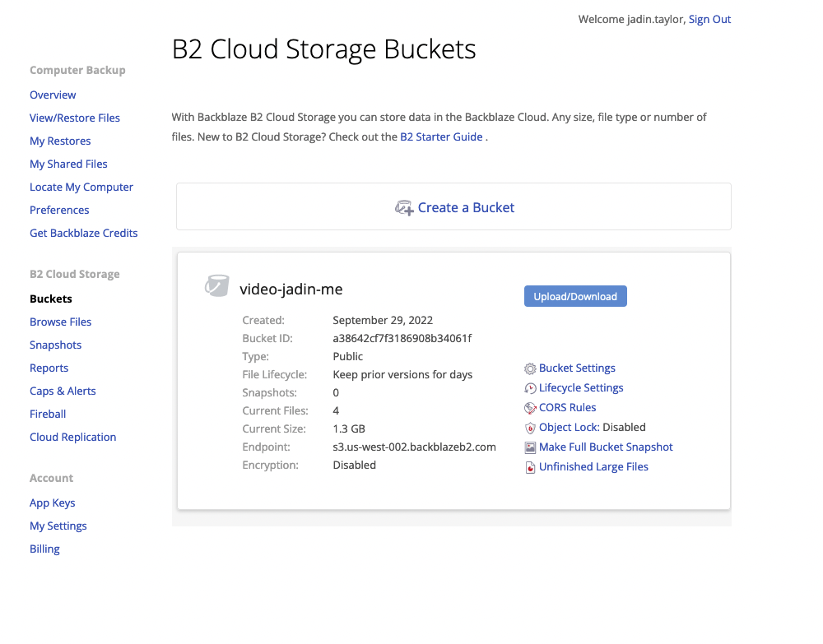
Task: Go to Cloud Replication
Action: click(73, 438)
